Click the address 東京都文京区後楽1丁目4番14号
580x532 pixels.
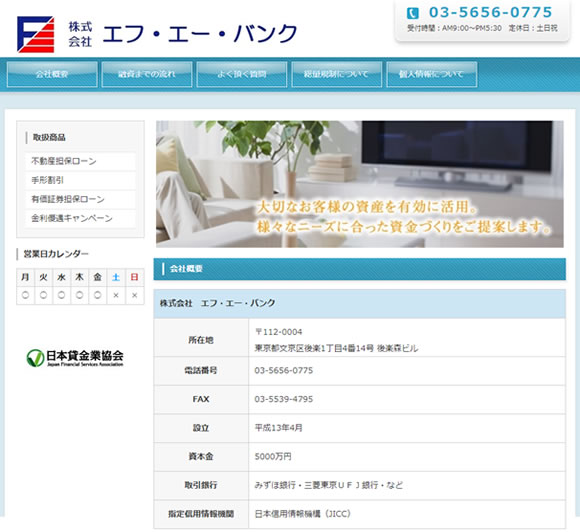pyautogui.click(x=314, y=348)
